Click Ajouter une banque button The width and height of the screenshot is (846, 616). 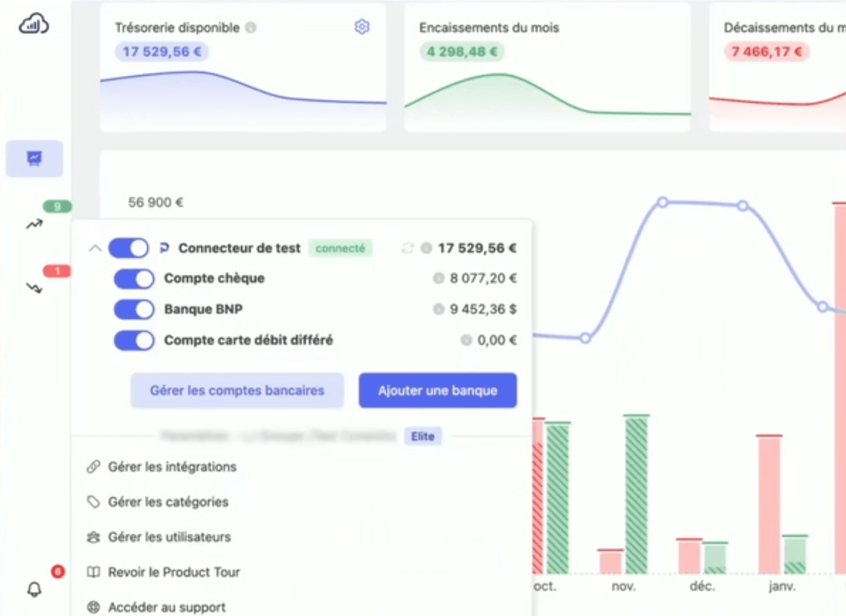pos(437,390)
